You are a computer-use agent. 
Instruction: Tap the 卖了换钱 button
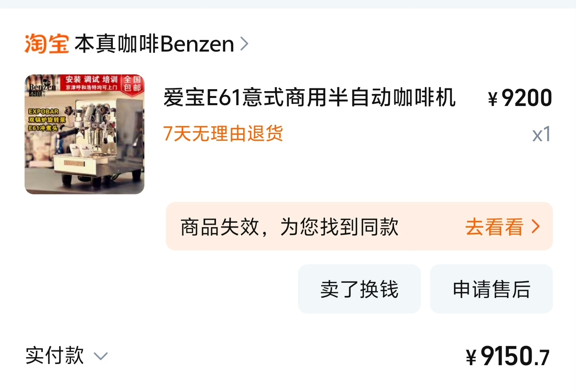(x=359, y=289)
